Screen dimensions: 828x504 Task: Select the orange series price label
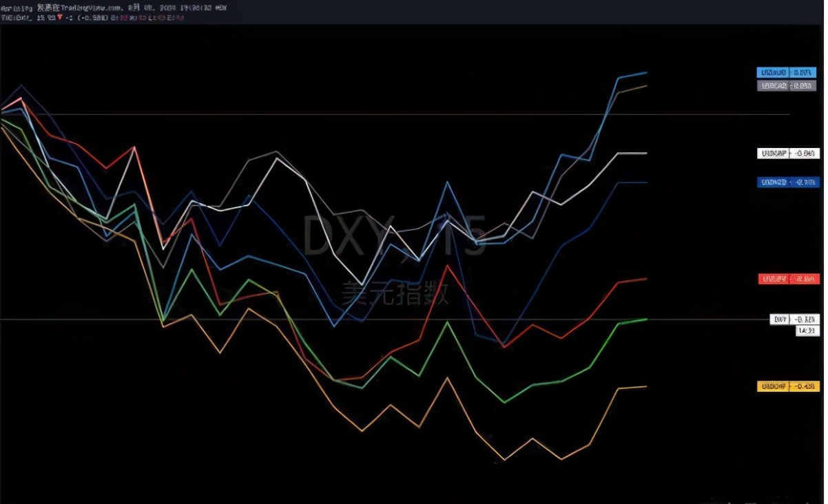pyautogui.click(x=788, y=387)
